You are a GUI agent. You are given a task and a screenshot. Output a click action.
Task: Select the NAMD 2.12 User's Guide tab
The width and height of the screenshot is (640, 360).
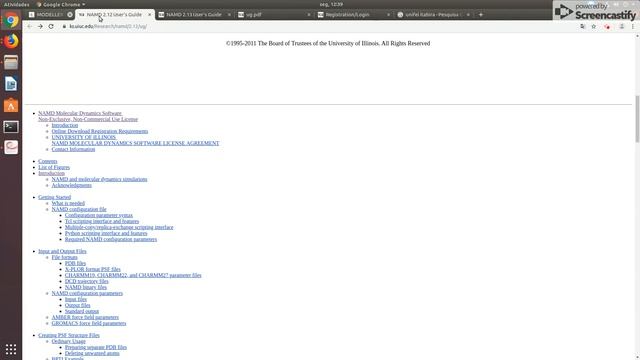[x=114, y=15]
